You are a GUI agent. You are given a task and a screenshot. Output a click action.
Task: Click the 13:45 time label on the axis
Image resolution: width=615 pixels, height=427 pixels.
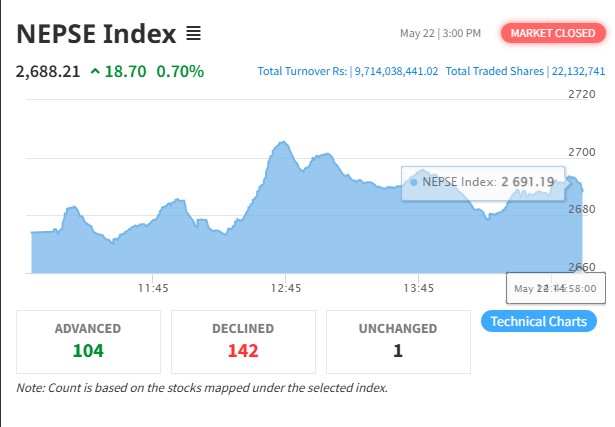point(418,288)
